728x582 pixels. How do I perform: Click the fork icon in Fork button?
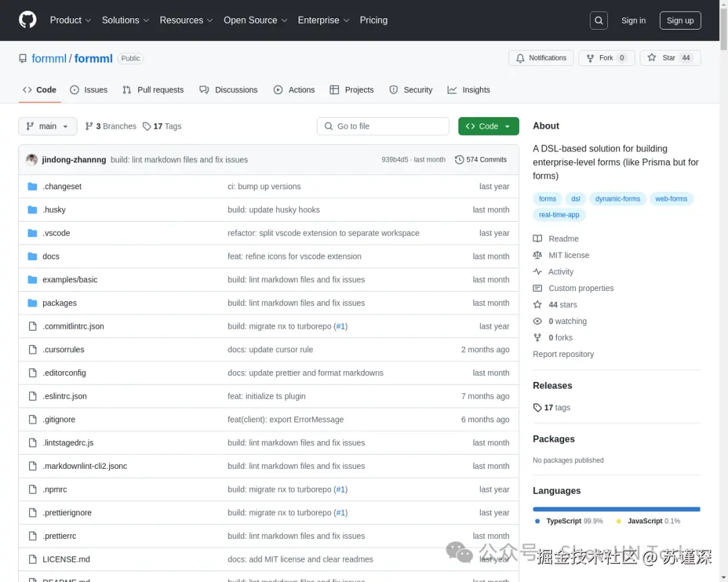click(x=590, y=58)
